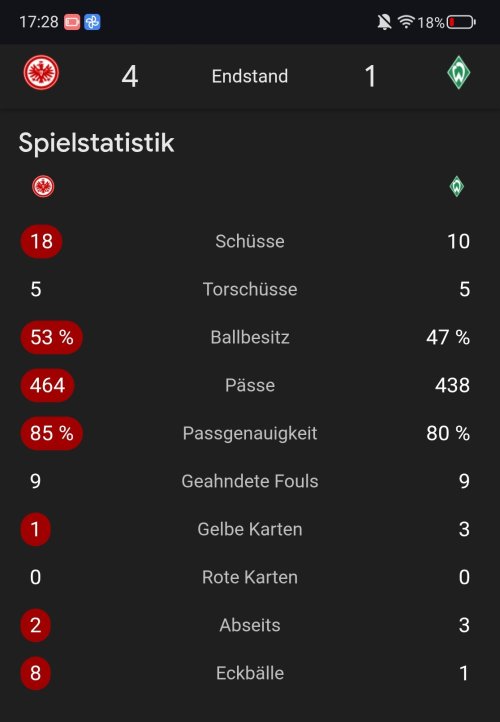The image size is (500, 722).
Task: Click the Spielstatistik heading
Action: point(97,142)
